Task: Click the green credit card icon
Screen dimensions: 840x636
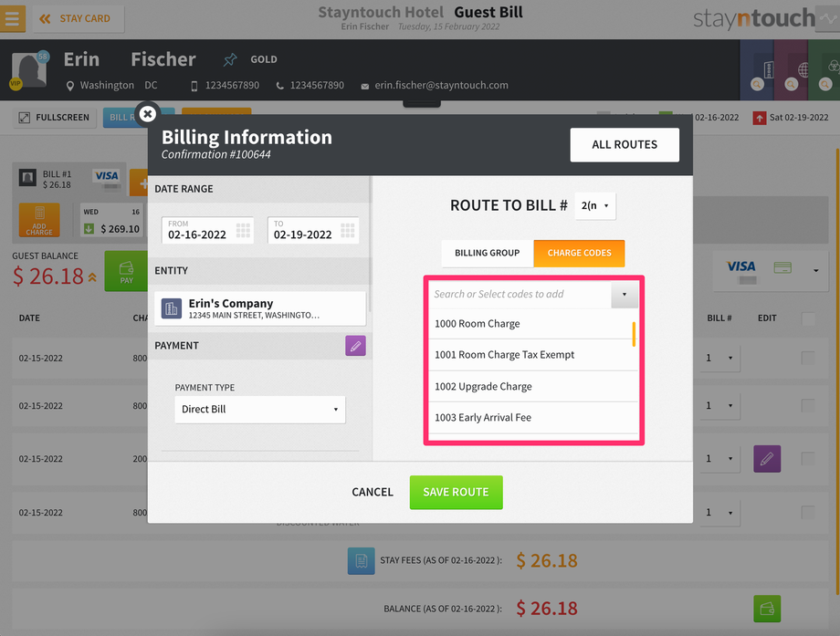Action: pos(782,267)
